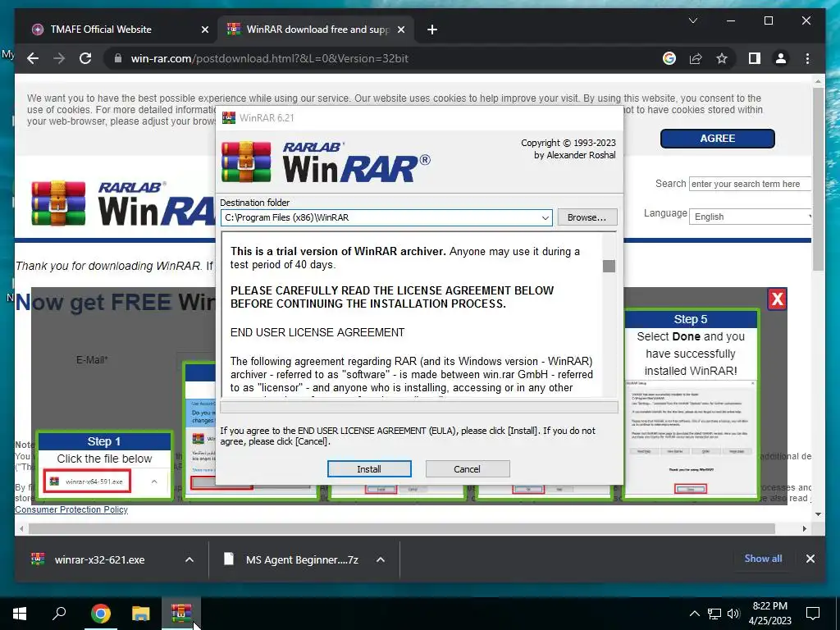Viewport: 840px width, 630px height.
Task: Click the website search input field
Action: point(750,184)
